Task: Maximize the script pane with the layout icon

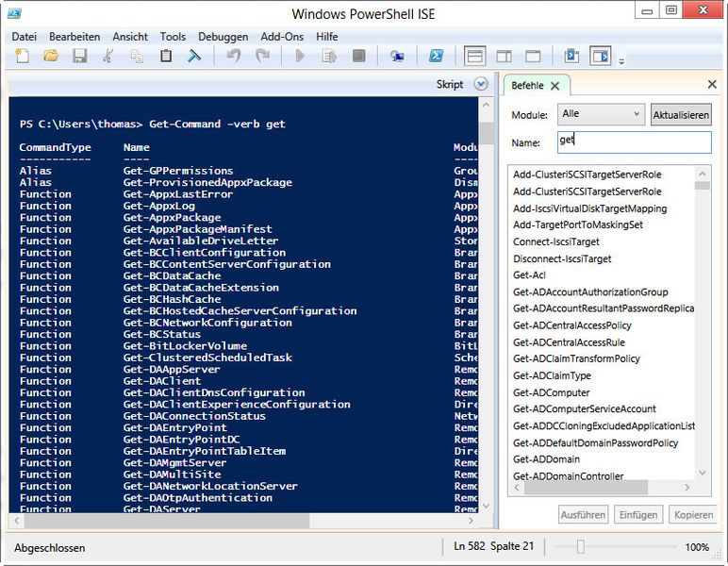Action: coord(533,57)
